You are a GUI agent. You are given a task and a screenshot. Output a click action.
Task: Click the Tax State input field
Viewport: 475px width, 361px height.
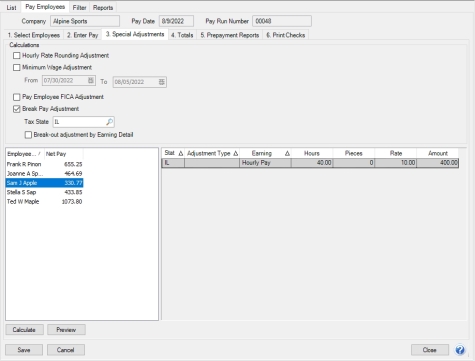coord(80,122)
